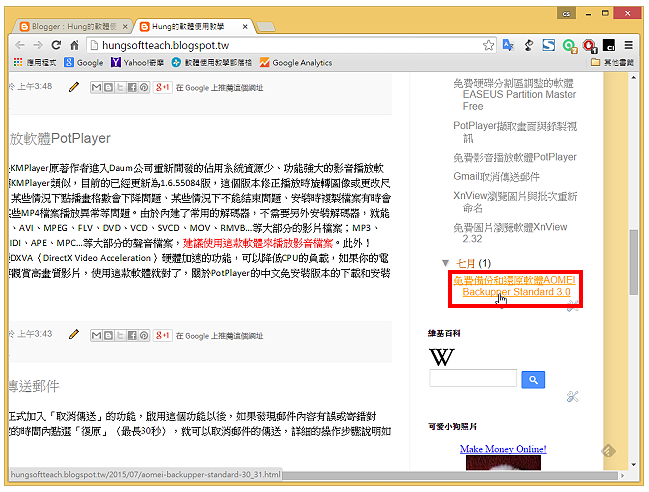Click the vertical scrollbar thumb
The image size is (649, 492).
(633, 262)
